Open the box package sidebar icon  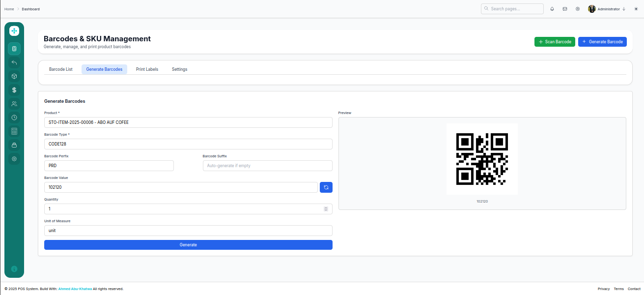pos(14,76)
